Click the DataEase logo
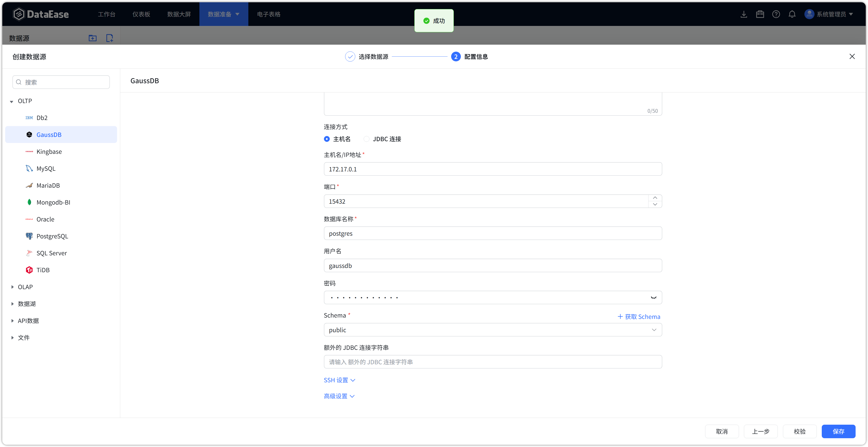Image resolution: width=868 pixels, height=447 pixels. click(41, 14)
